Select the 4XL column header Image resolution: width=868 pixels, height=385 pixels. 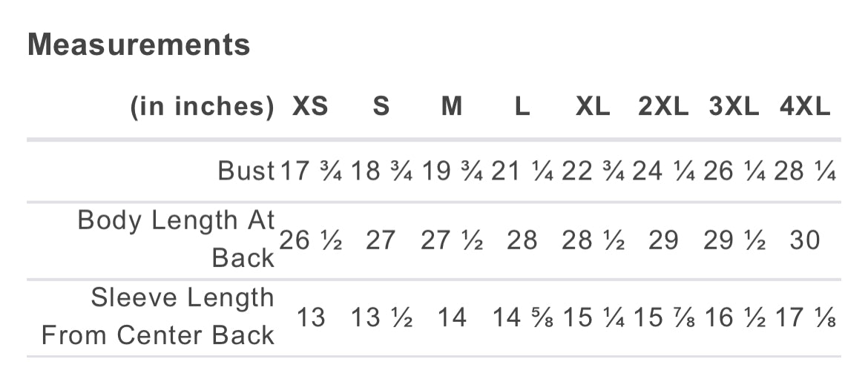coord(805,108)
